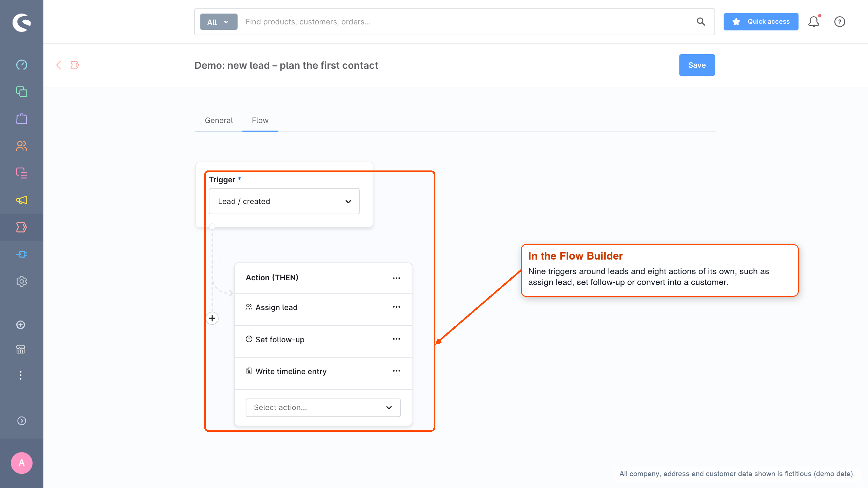Open the Set follow-up options menu
This screenshot has height=488, width=868.
396,339
